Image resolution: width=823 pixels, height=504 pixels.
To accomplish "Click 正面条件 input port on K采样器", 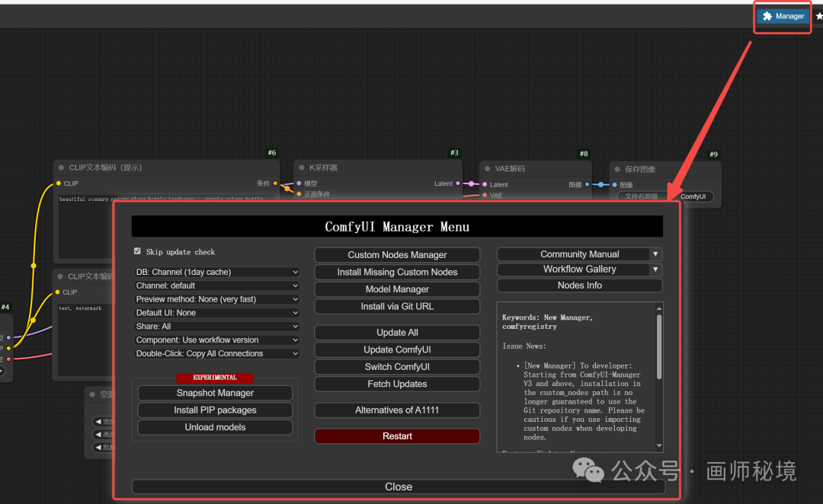I will pos(299,194).
